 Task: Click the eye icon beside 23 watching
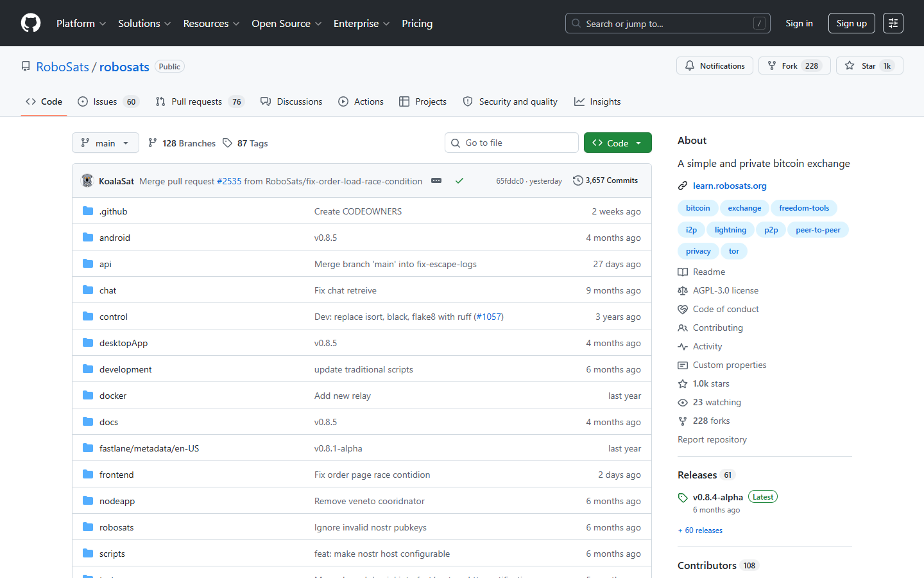pos(683,403)
